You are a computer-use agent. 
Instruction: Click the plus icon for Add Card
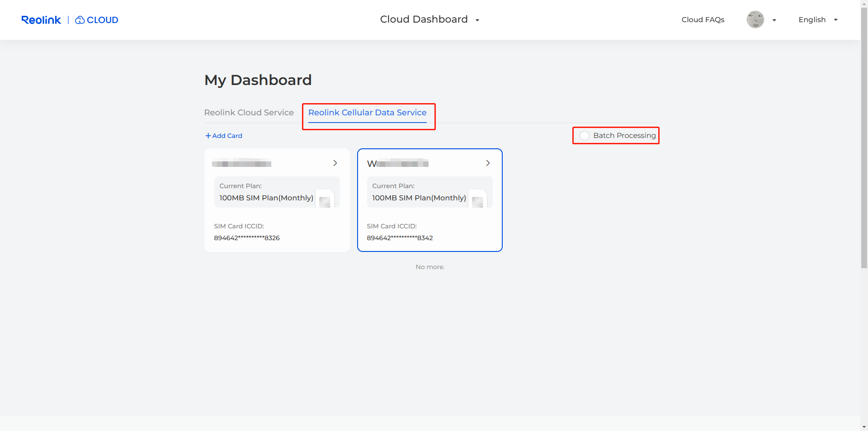pyautogui.click(x=208, y=136)
